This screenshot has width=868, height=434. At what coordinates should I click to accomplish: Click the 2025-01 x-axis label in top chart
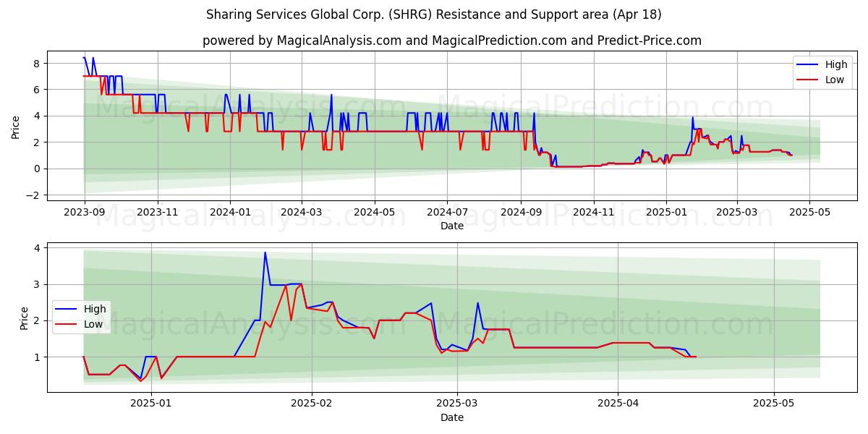click(665, 214)
